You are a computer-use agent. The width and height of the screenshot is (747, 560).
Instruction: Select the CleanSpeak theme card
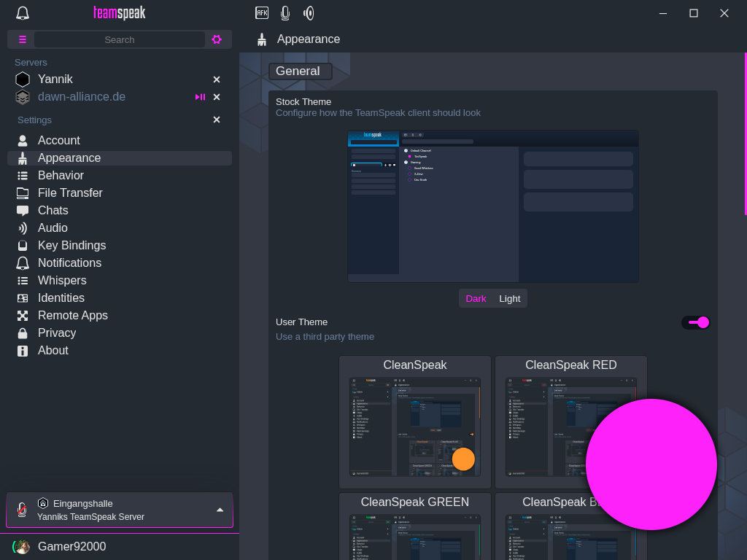pyautogui.click(x=415, y=422)
